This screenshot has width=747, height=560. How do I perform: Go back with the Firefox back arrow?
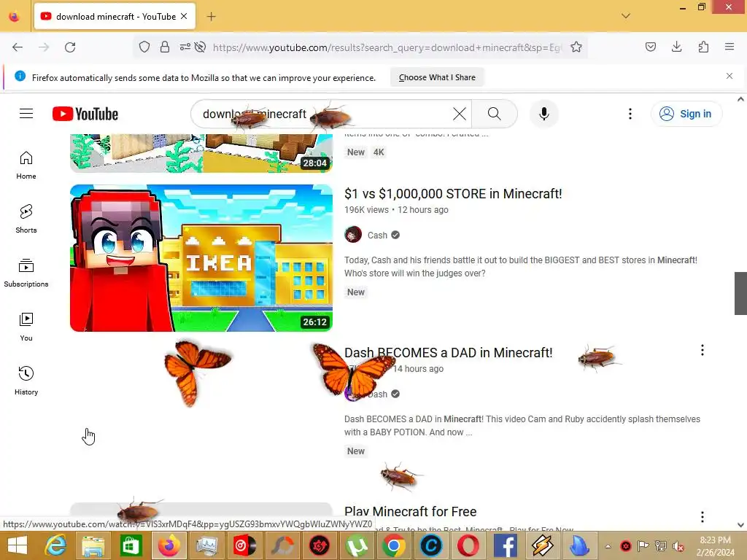click(x=18, y=47)
